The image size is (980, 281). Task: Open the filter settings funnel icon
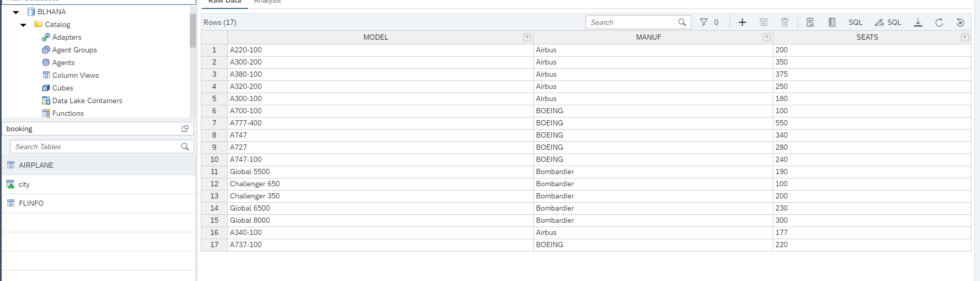[704, 22]
